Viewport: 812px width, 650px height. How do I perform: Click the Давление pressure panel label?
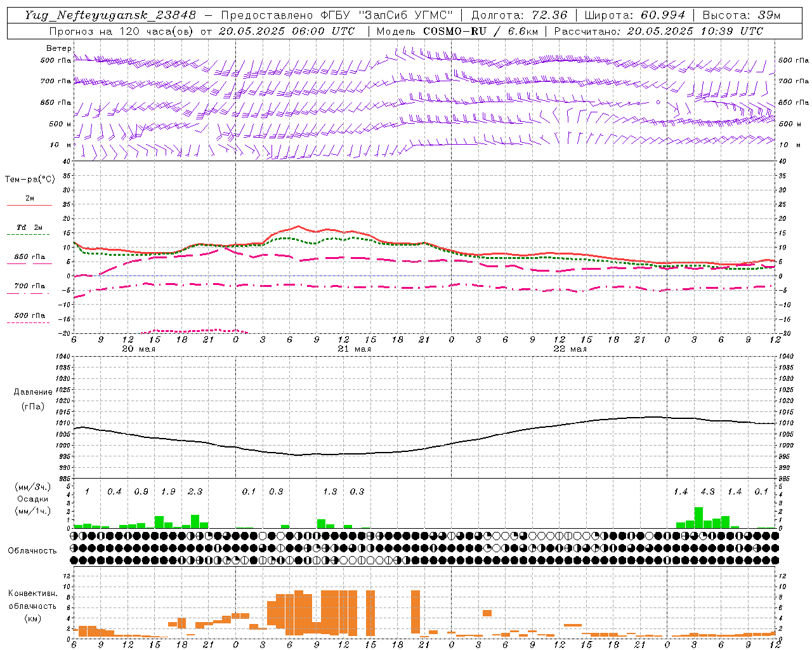coord(34,392)
